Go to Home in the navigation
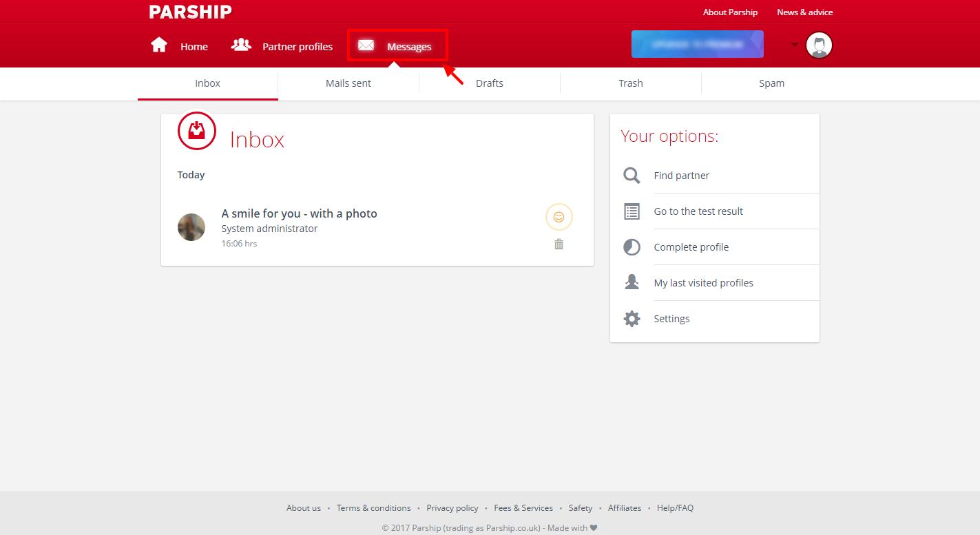Image resolution: width=980 pixels, height=535 pixels. click(194, 47)
